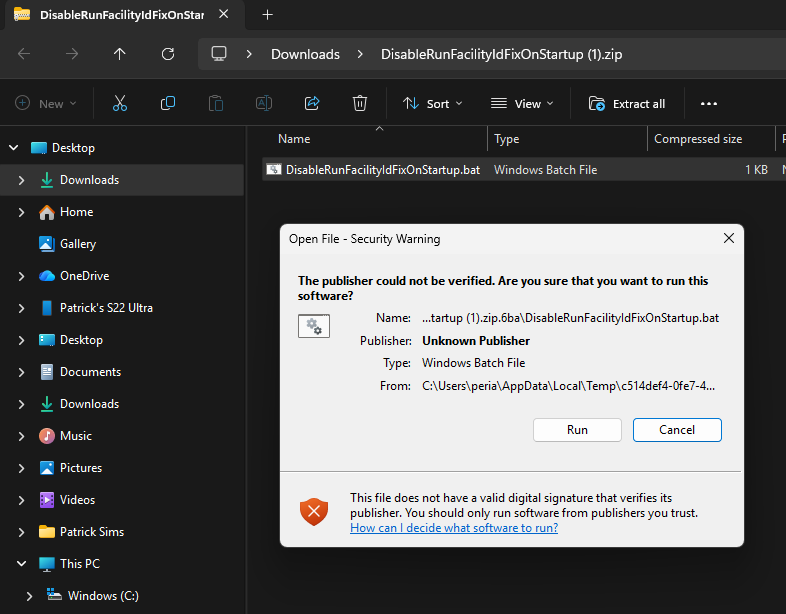Sort by the Type column header

pyautogui.click(x=506, y=139)
